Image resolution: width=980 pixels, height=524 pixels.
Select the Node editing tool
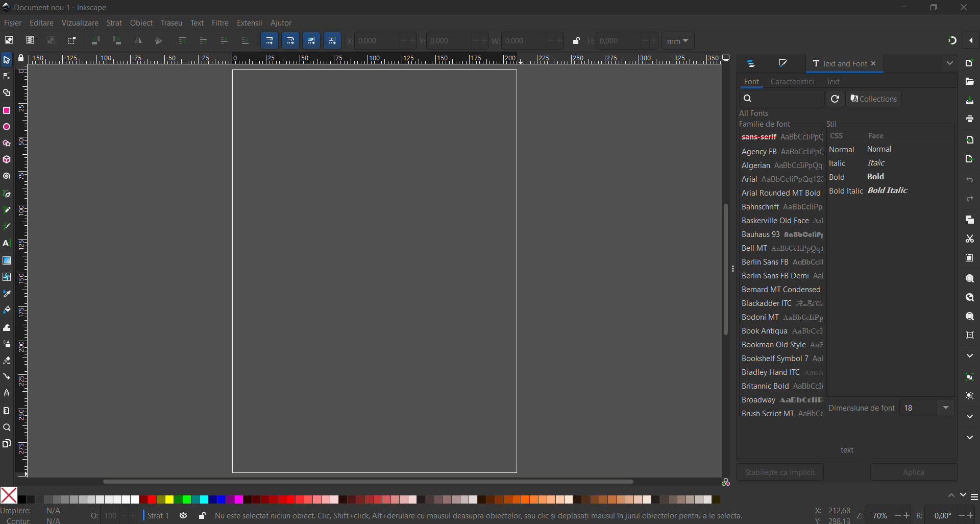(x=7, y=77)
